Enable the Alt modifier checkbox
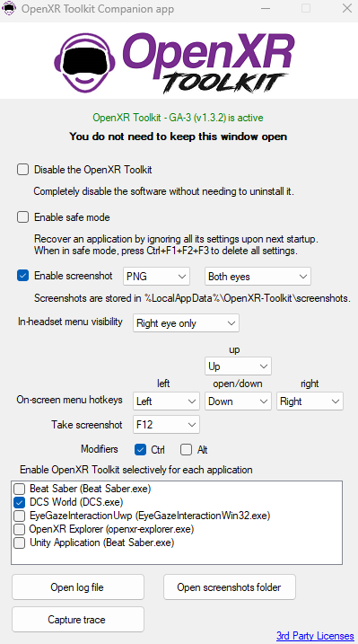This screenshot has height=644, width=358. pyautogui.click(x=186, y=450)
